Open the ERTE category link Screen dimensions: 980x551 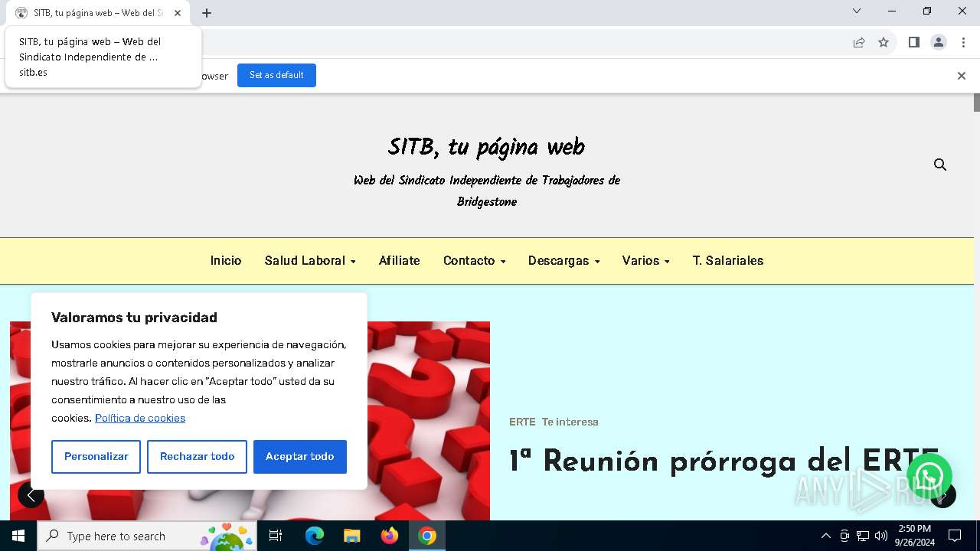(x=522, y=422)
